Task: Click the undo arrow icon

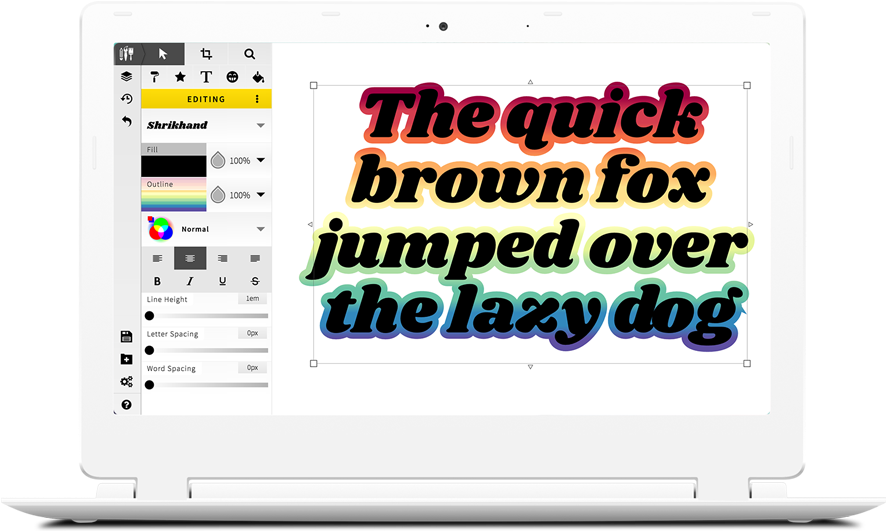Action: (x=127, y=120)
